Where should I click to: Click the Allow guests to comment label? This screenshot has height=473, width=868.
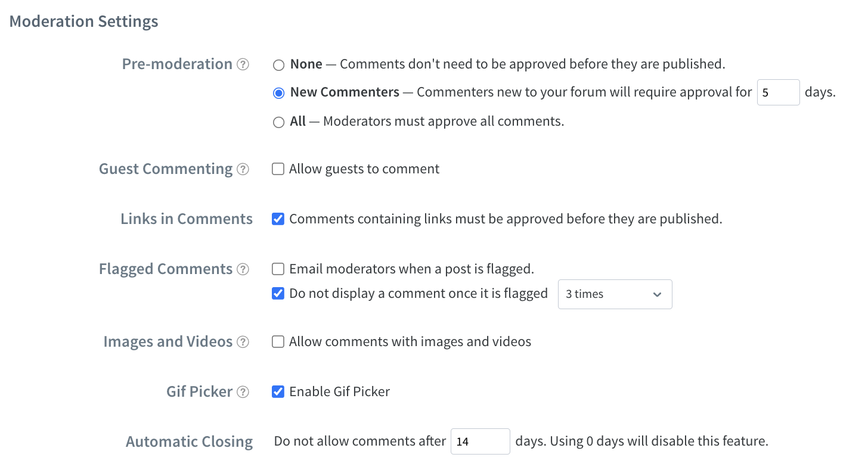[x=364, y=169]
